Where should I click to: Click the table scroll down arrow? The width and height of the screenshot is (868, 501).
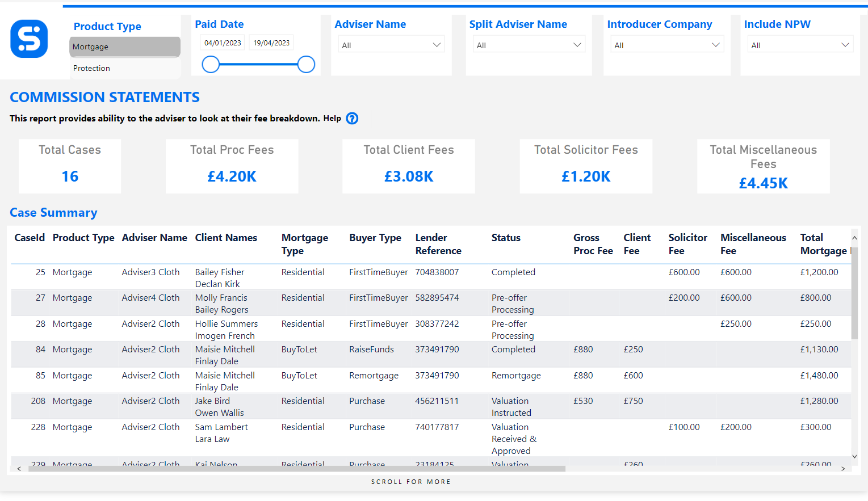coord(854,456)
